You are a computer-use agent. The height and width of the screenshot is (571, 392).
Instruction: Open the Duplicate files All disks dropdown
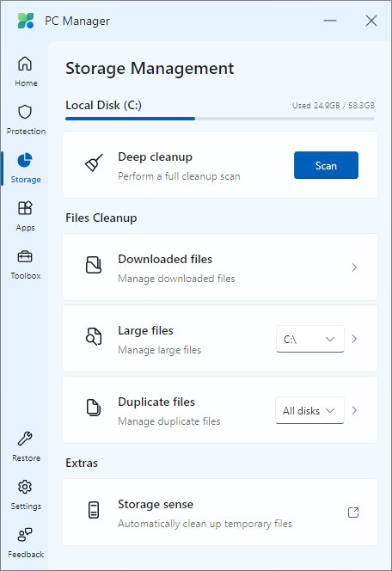pyautogui.click(x=309, y=410)
